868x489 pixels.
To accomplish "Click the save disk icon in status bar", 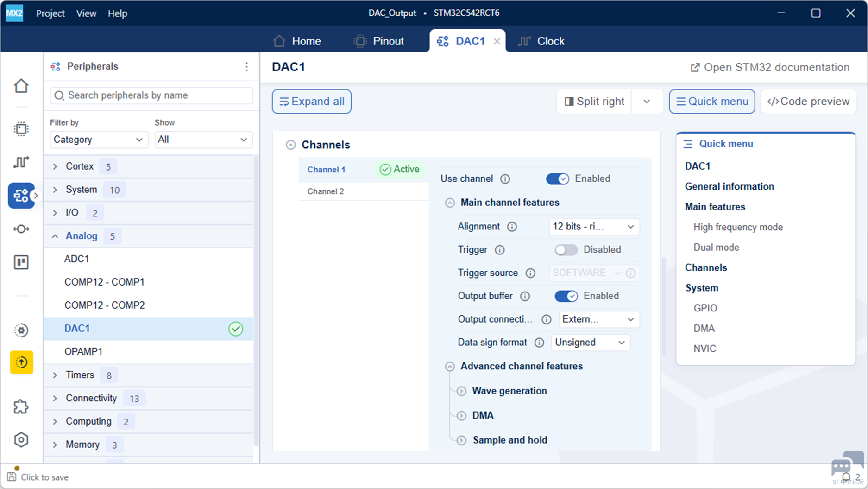I will (x=12, y=477).
